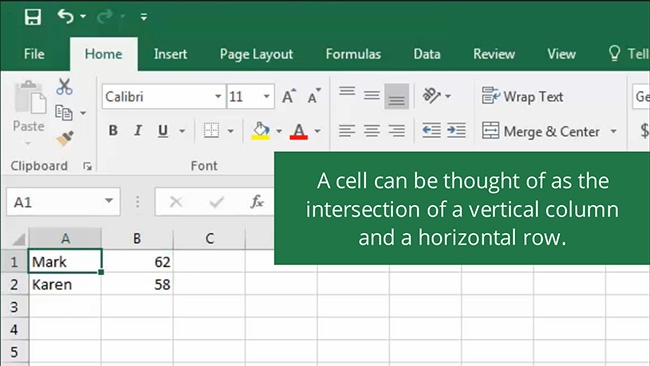Screen dimensions: 650x366
Task: Switch to the Data tab
Action: point(427,54)
